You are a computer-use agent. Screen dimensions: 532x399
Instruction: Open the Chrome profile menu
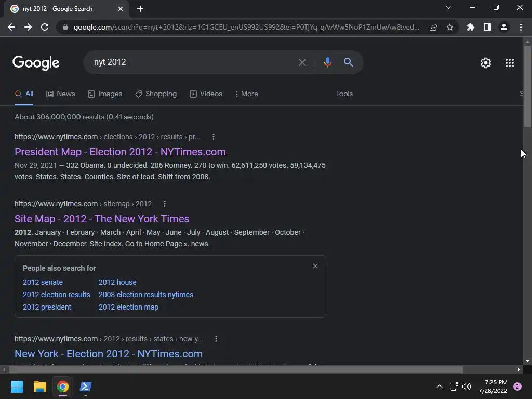coord(504,27)
